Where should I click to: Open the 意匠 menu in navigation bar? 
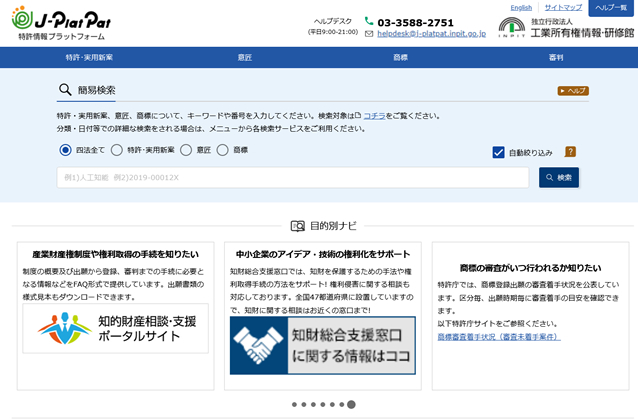[245, 57]
